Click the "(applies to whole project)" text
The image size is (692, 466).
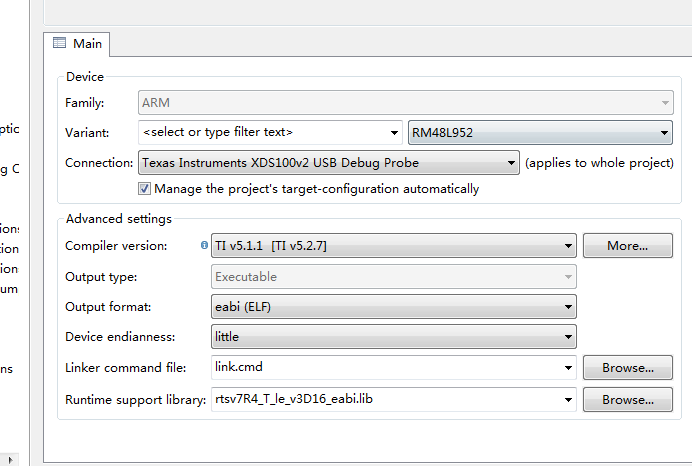tap(599, 163)
